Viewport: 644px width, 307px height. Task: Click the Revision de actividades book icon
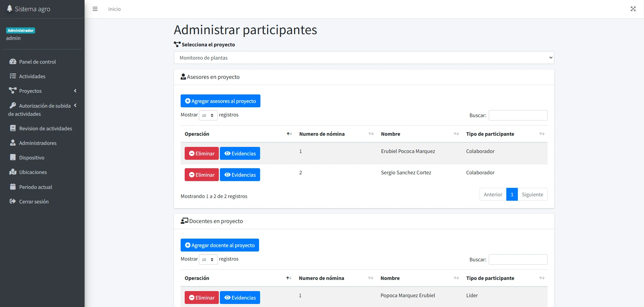[13, 128]
